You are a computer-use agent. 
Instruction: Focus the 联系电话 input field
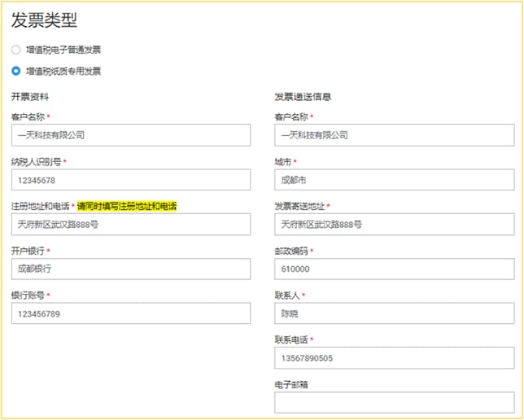click(x=394, y=358)
